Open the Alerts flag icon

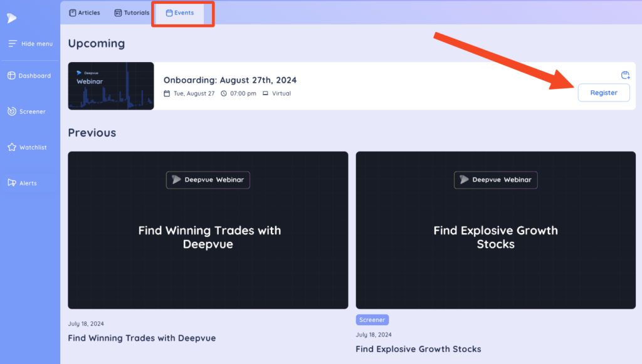(12, 183)
